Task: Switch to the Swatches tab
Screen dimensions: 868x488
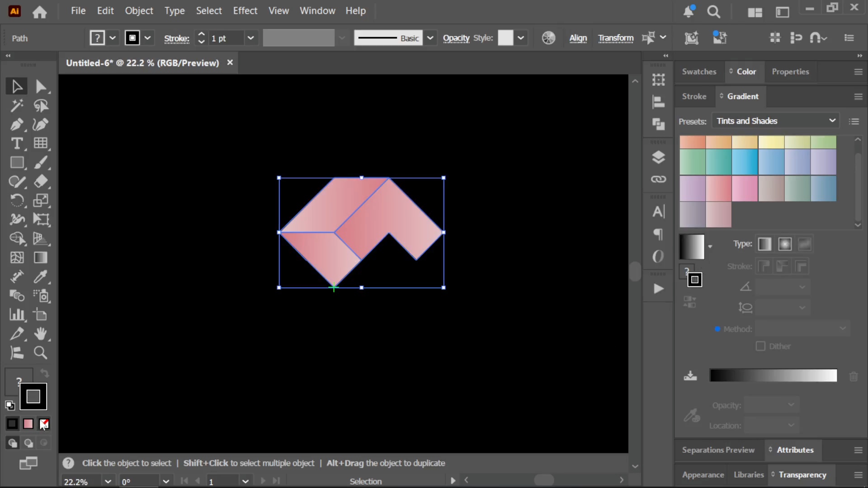Action: 699,72
